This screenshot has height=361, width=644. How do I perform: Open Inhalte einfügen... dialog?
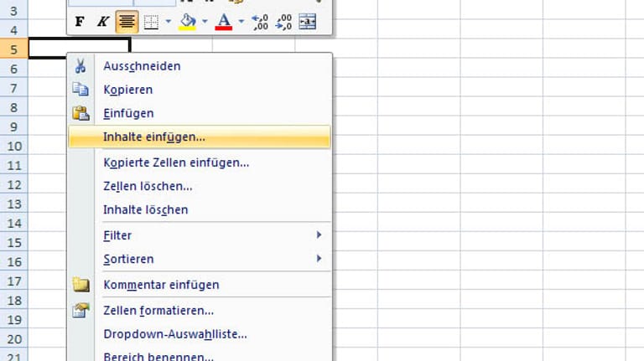point(200,137)
